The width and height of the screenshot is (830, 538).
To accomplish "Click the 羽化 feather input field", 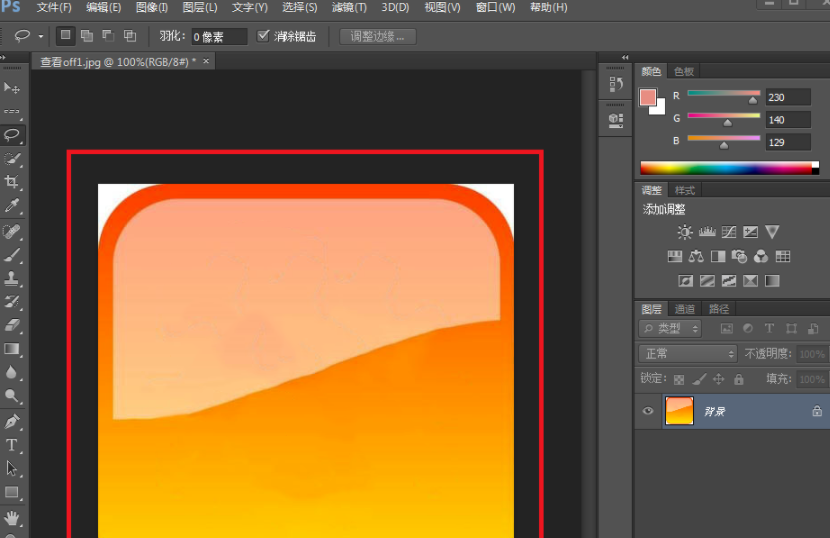I will click(x=219, y=37).
